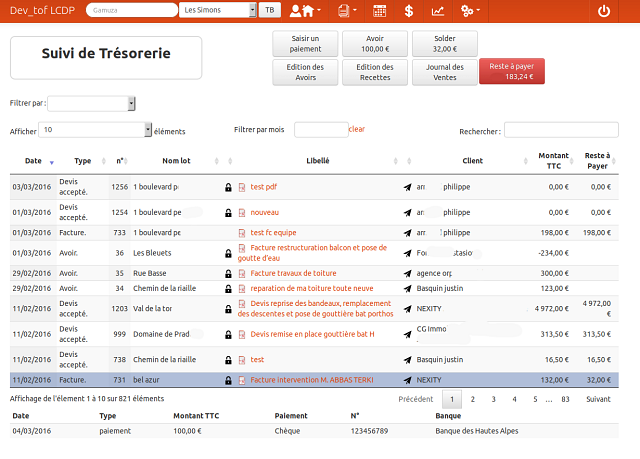Click the power logout icon

(603, 11)
